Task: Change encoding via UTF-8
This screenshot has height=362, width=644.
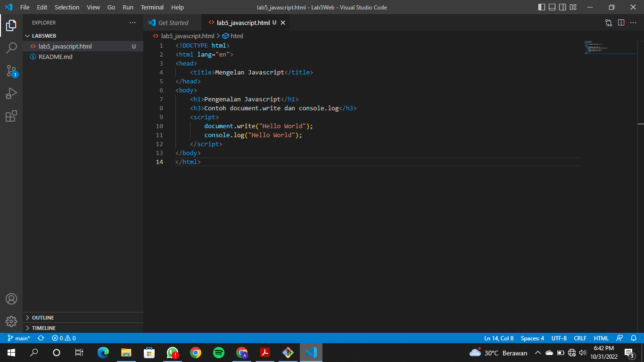Action: click(559, 338)
